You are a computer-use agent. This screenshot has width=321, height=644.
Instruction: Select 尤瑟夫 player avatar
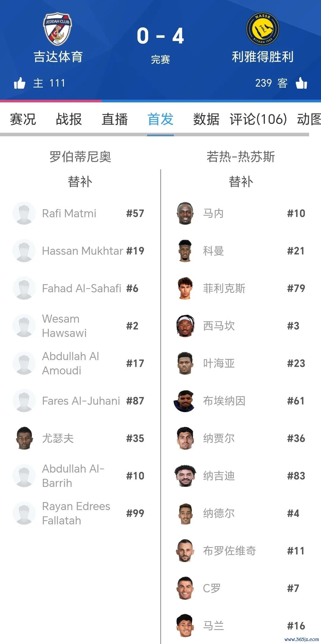pyautogui.click(x=24, y=438)
